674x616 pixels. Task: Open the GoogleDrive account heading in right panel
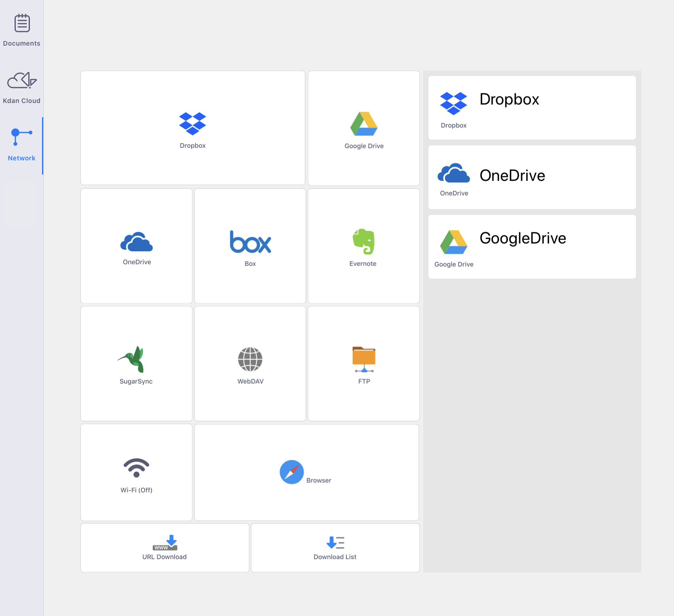[523, 238]
